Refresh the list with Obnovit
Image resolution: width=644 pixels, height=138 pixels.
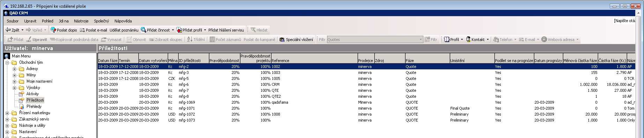(136, 40)
